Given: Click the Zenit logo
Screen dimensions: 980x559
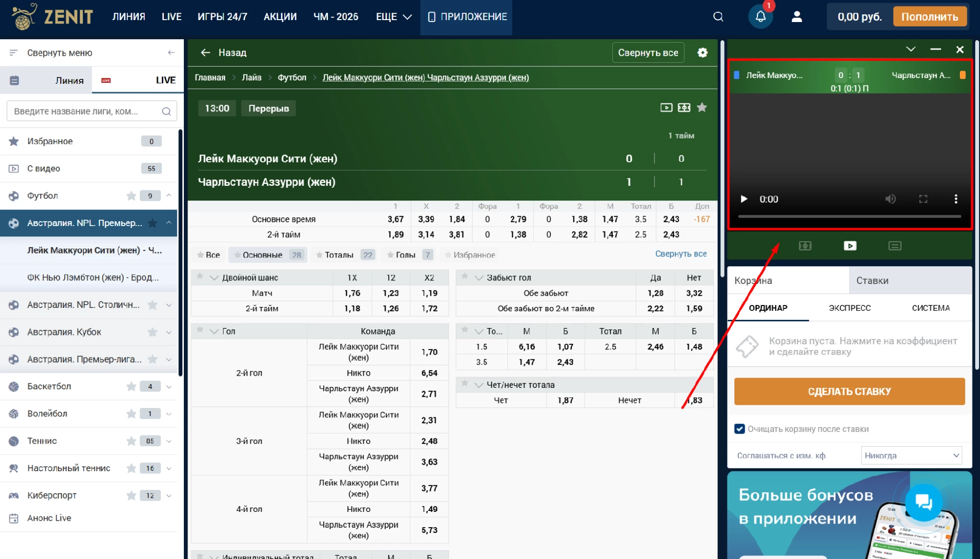Looking at the screenshot, I should tap(52, 17).
